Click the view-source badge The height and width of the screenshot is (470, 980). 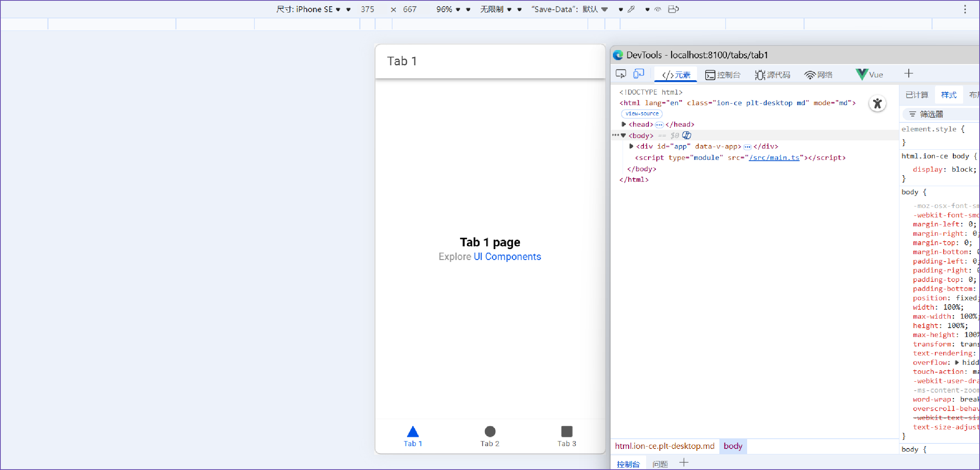[642, 114]
